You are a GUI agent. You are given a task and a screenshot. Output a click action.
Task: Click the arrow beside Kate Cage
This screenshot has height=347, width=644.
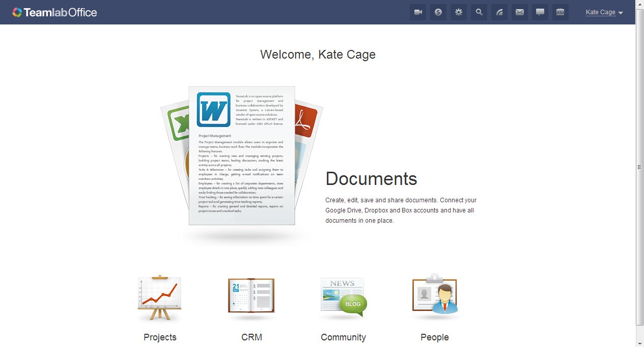[621, 13]
